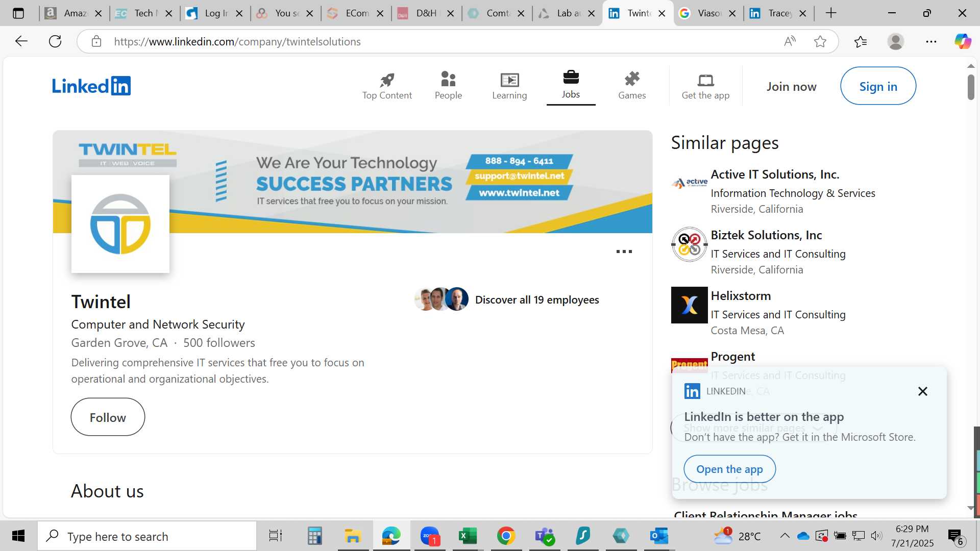The height and width of the screenshot is (551, 980).
Task: Open the Windows Start menu
Action: [18, 536]
